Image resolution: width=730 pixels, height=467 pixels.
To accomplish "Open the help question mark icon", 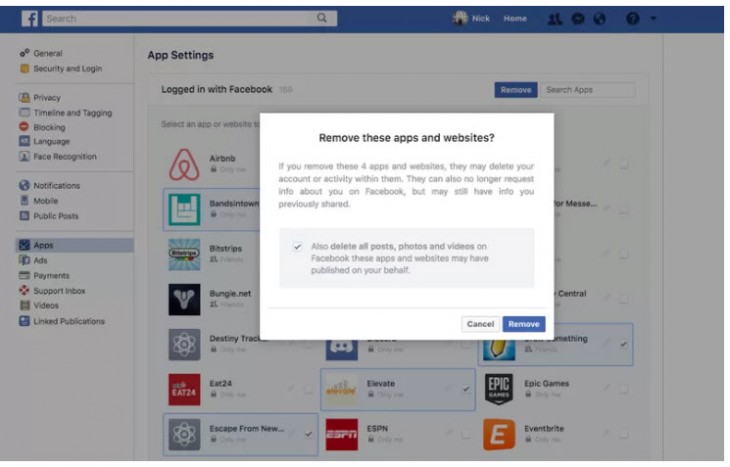I will [x=632, y=19].
